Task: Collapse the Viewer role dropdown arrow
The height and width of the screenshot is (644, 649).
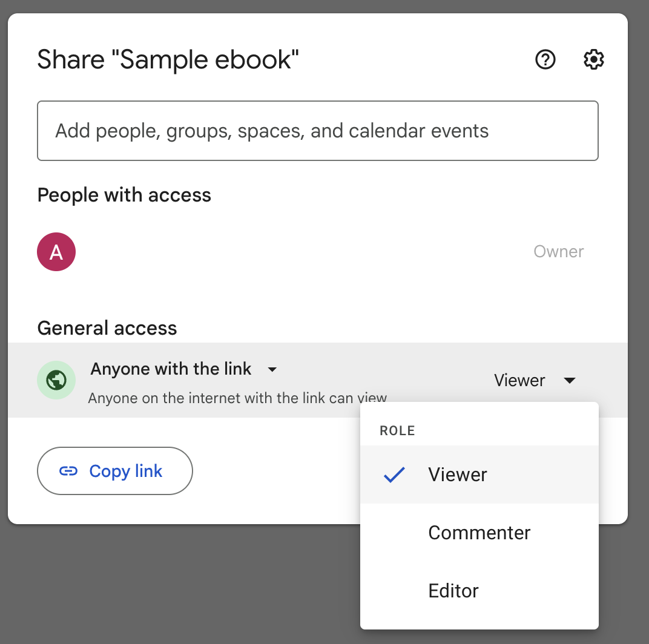Action: [x=569, y=381]
